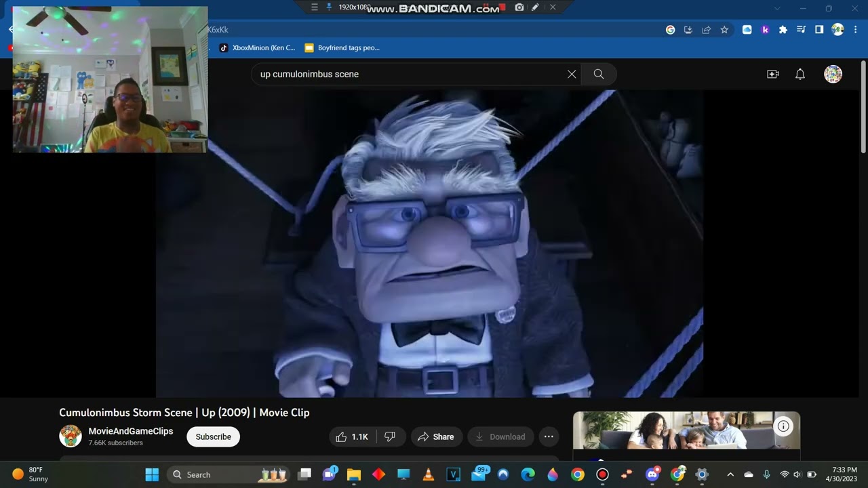Bookmark this page with the star icon
The width and height of the screenshot is (868, 488).
724,30
